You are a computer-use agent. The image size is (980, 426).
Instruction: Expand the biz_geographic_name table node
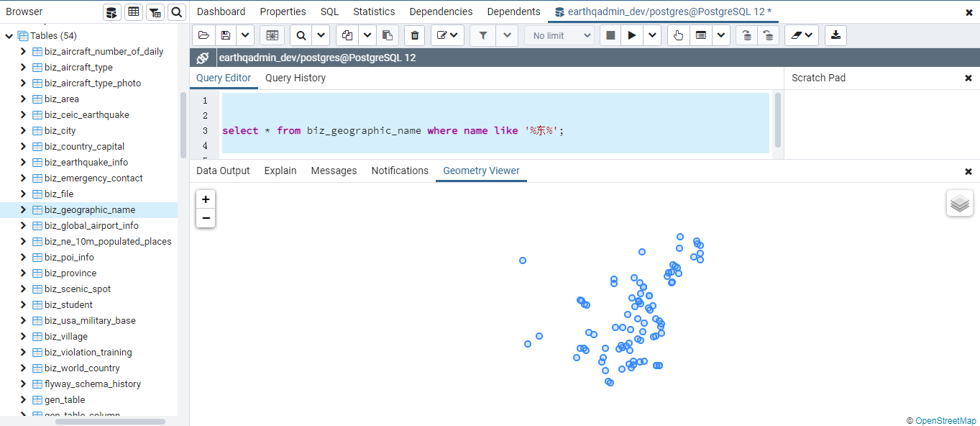pos(23,210)
